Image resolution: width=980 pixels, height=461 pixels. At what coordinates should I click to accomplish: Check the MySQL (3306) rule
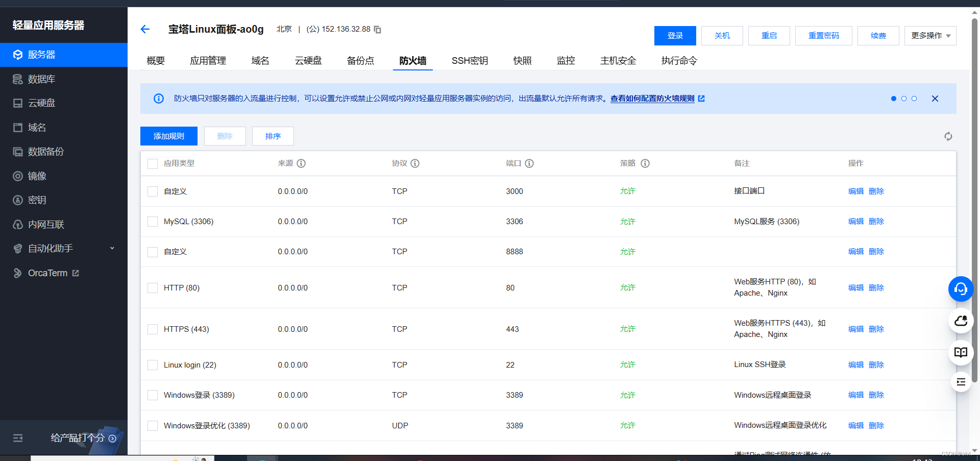(x=153, y=222)
